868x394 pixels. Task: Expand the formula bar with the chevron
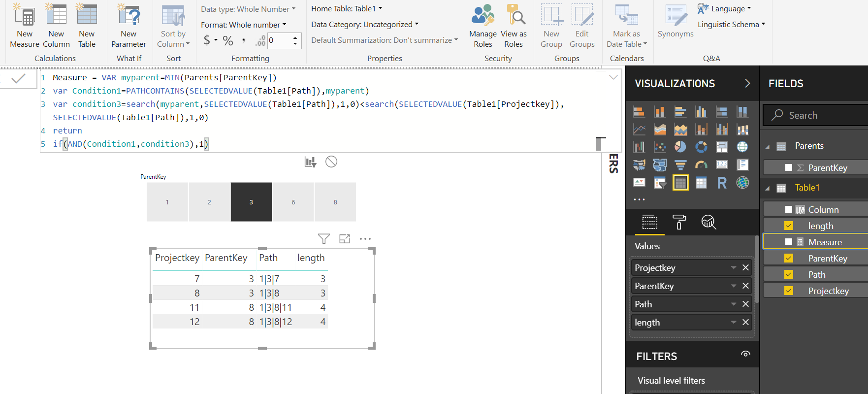[613, 77]
